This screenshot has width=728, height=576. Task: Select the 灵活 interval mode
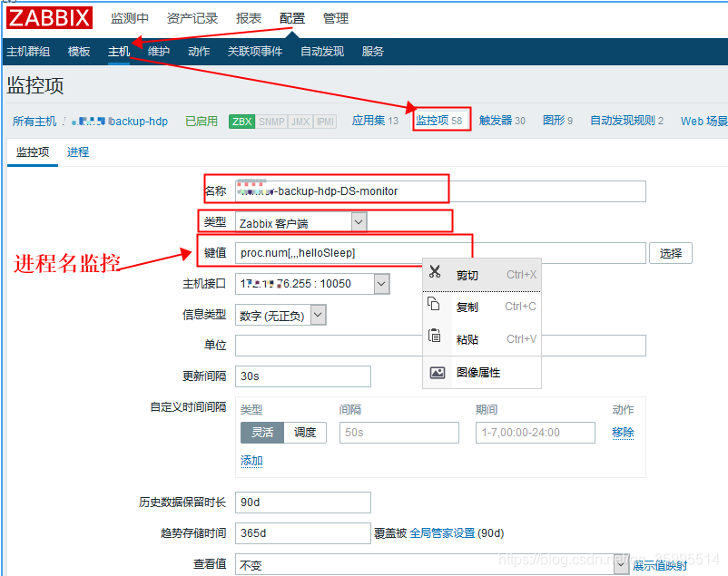(261, 433)
